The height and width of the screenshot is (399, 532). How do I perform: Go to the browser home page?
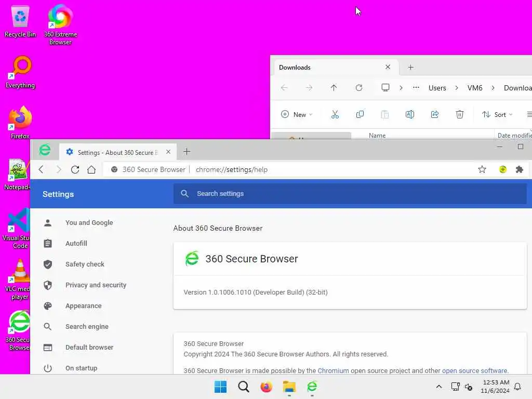91,169
